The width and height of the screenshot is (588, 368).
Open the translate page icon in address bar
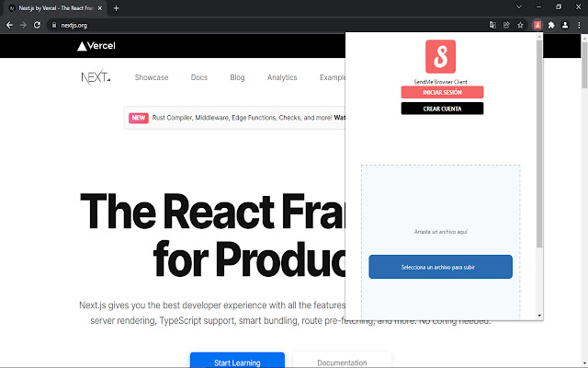pyautogui.click(x=492, y=25)
